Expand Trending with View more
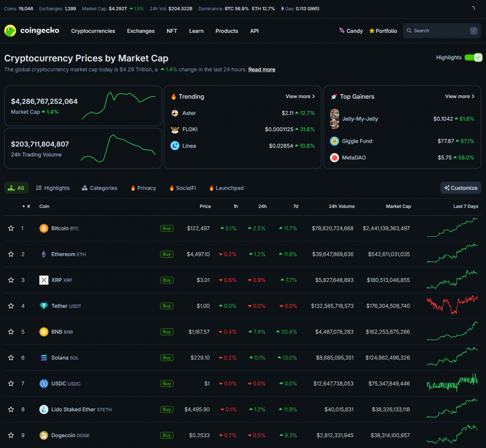This screenshot has height=448, width=486. [300, 96]
